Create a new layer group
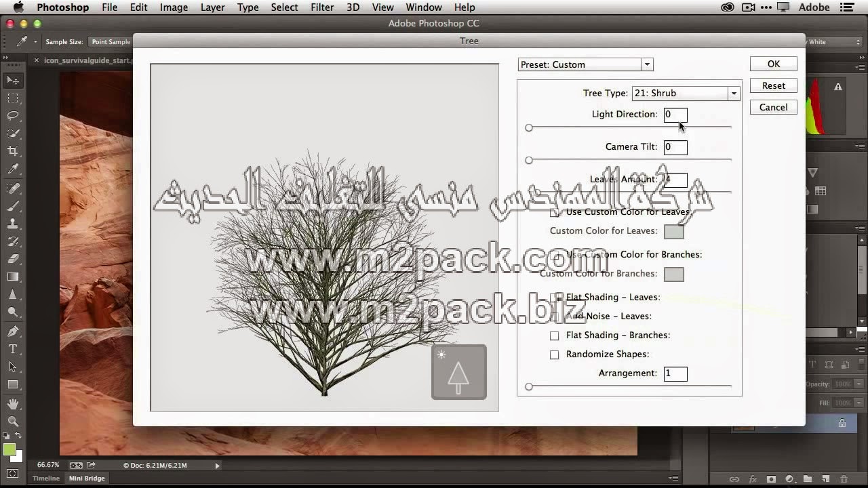Viewport: 868px width, 488px height. [808, 479]
